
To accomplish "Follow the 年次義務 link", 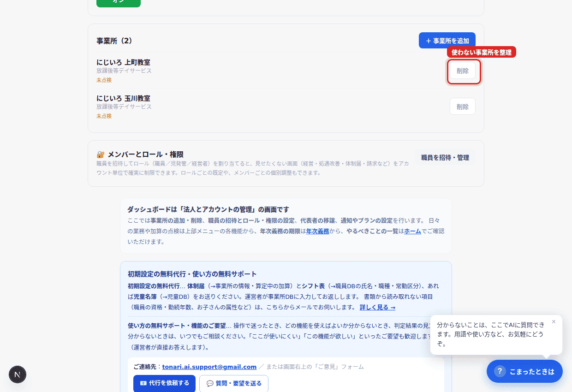I will (318, 231).
